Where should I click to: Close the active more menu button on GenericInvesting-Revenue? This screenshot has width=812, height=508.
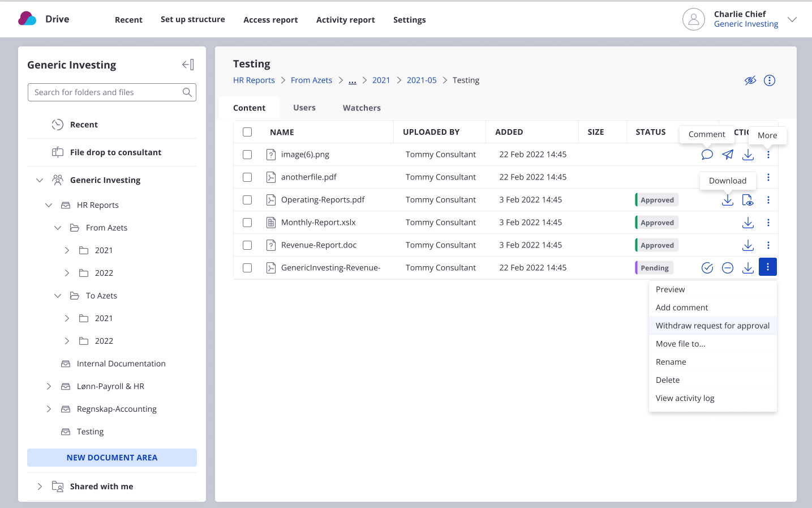tap(768, 267)
